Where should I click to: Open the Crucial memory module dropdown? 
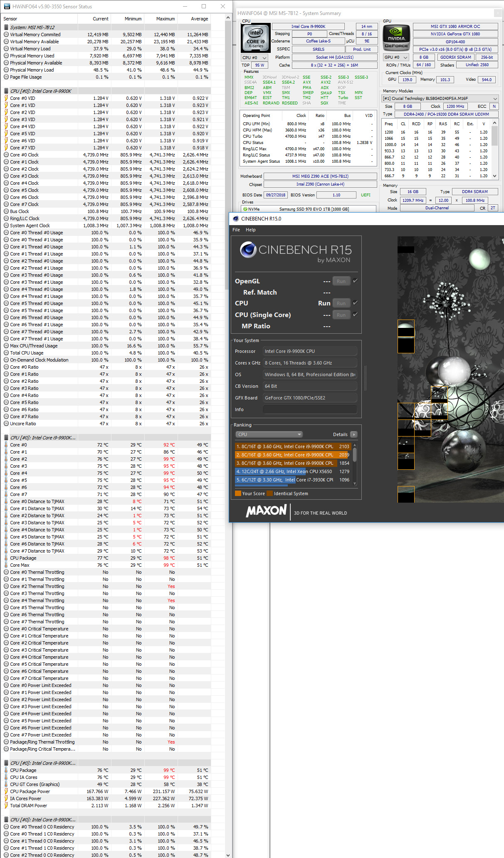[440, 99]
